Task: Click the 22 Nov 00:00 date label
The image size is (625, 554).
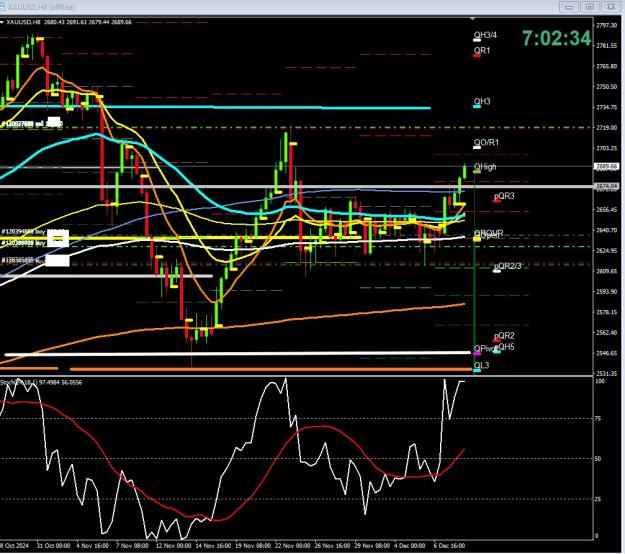Action: 293,546
